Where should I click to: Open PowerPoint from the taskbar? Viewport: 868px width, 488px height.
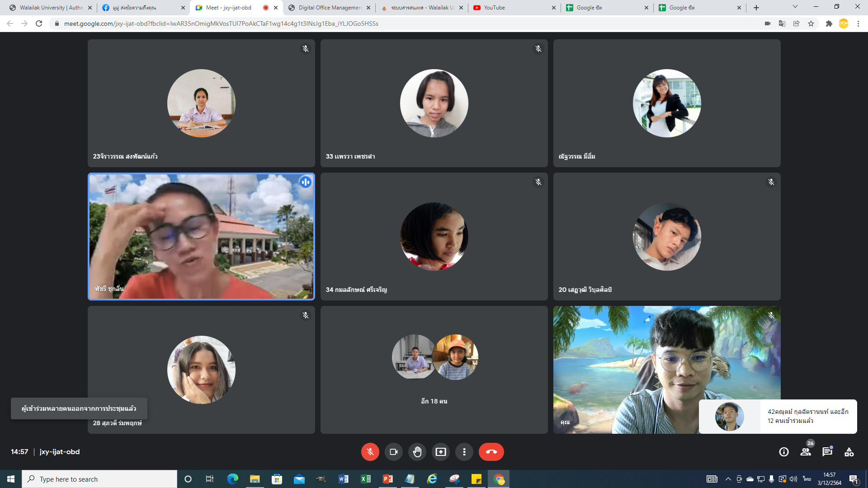pyautogui.click(x=387, y=479)
